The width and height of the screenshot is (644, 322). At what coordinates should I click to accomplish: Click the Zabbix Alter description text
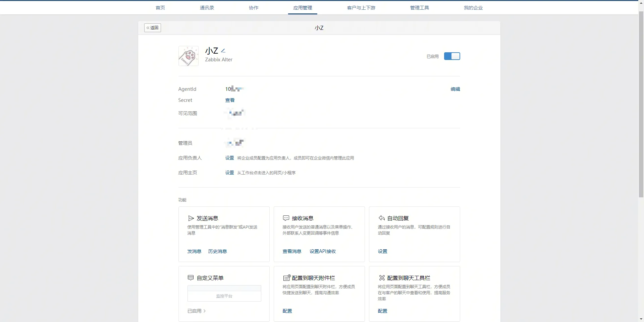coord(219,60)
